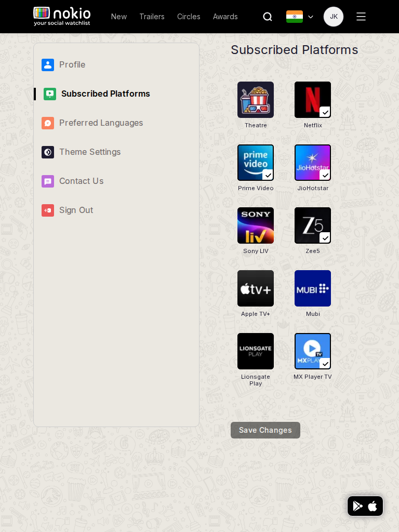Uncheck the Netflix checkmark box
399x532 pixels.
(325, 112)
